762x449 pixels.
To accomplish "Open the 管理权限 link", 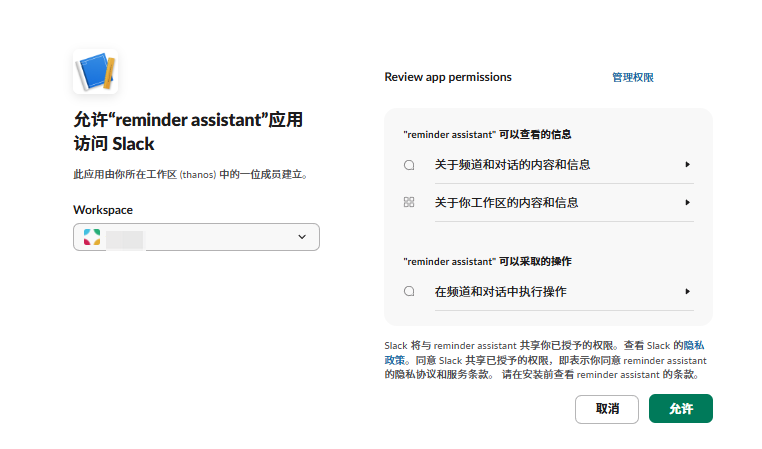I will pos(633,77).
